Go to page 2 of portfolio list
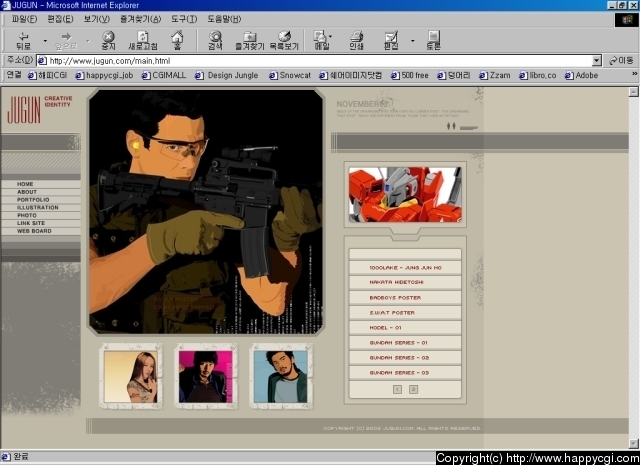Image resolution: width=640 pixels, height=465 pixels. click(413, 389)
